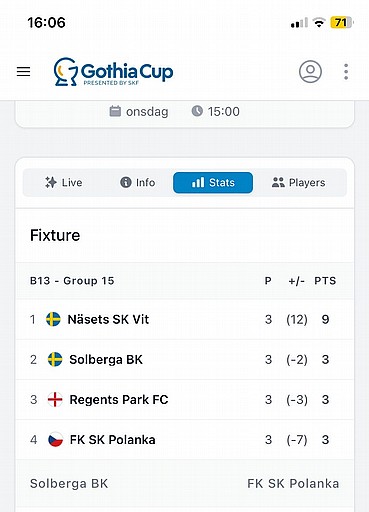Tap the England flag beside Regents Park FC

coord(55,399)
